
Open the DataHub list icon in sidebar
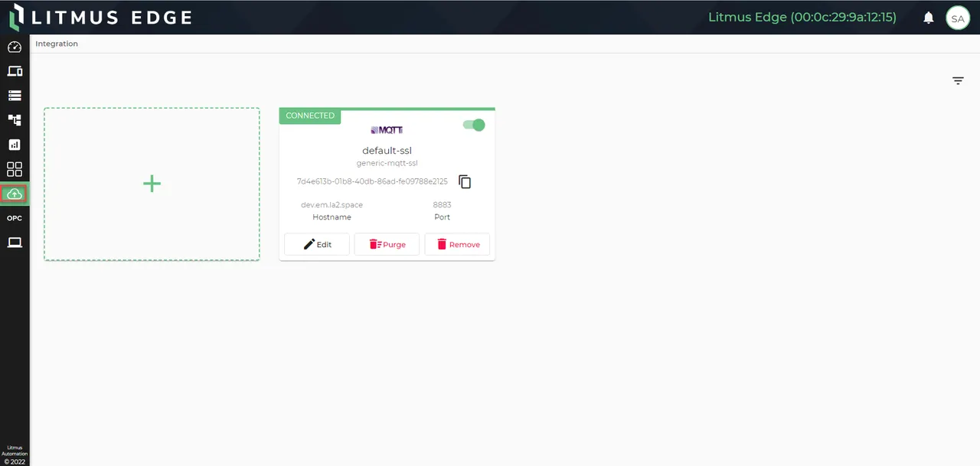tap(15, 95)
